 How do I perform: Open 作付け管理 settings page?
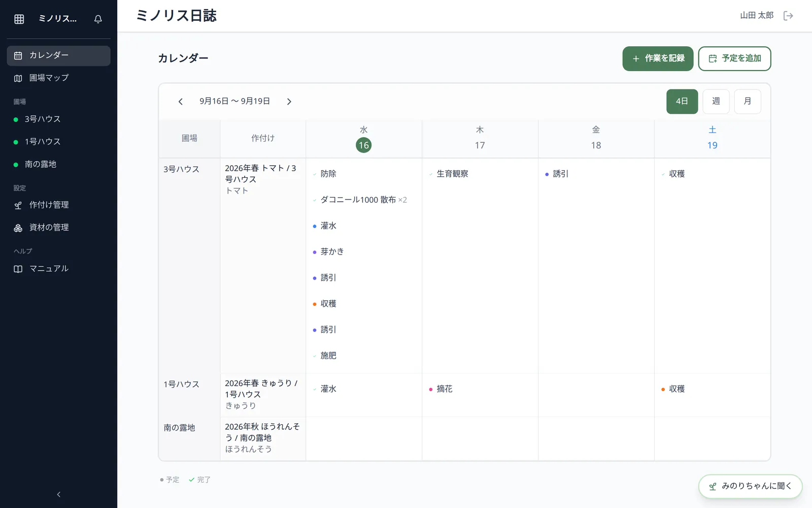(58, 205)
